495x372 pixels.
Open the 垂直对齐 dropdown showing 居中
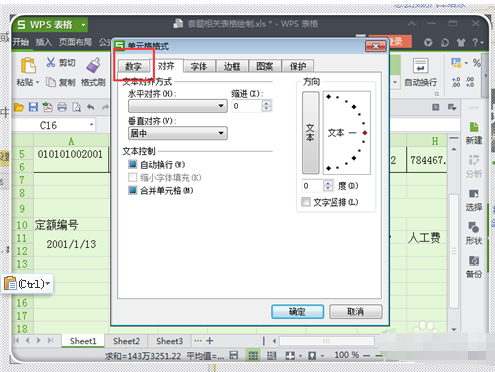click(178, 133)
